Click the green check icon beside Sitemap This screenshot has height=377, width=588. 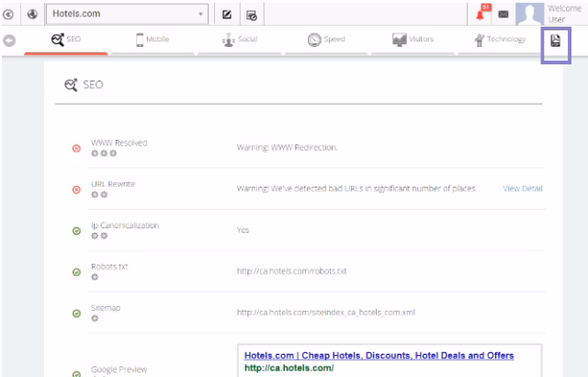click(x=76, y=314)
